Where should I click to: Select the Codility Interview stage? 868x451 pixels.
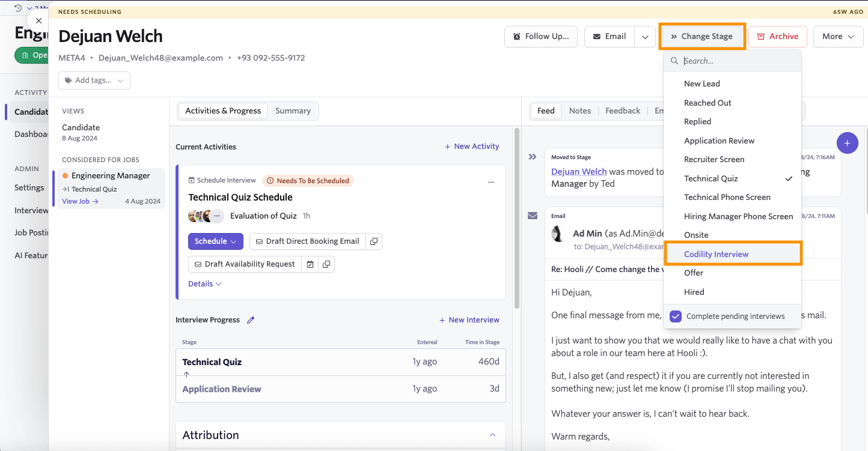(x=716, y=253)
